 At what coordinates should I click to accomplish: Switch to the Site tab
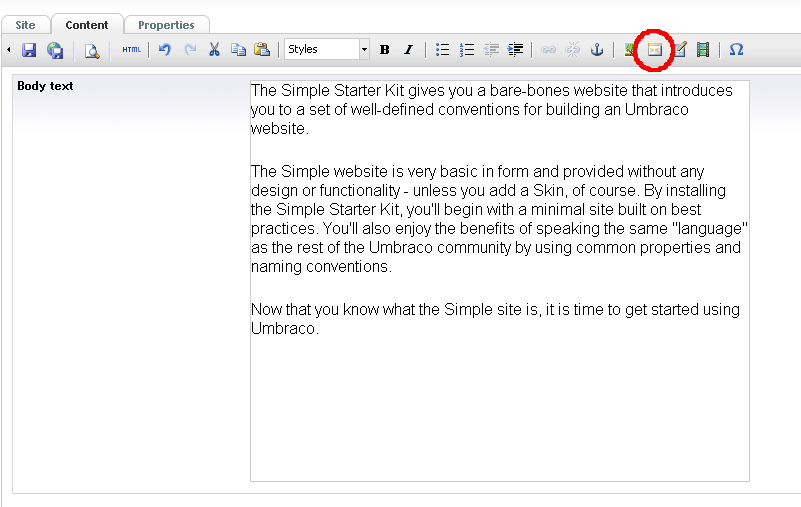pyautogui.click(x=26, y=25)
